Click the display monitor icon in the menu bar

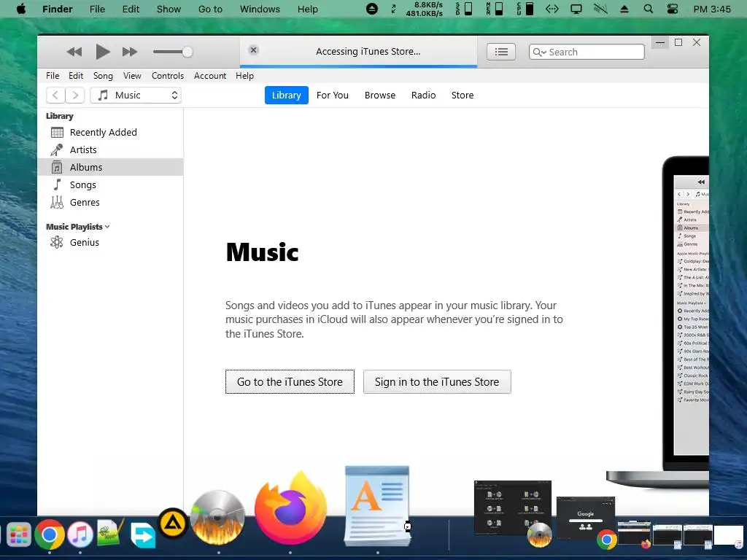(576, 9)
